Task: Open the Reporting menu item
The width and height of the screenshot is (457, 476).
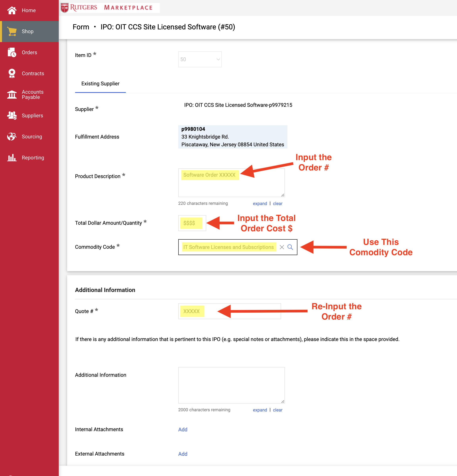Action: pyautogui.click(x=29, y=158)
